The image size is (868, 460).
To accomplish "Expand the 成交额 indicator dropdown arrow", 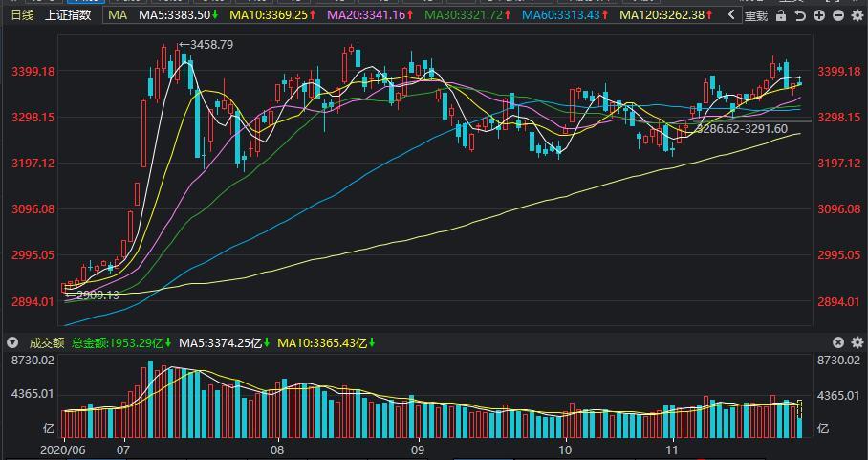I will (x=12, y=342).
